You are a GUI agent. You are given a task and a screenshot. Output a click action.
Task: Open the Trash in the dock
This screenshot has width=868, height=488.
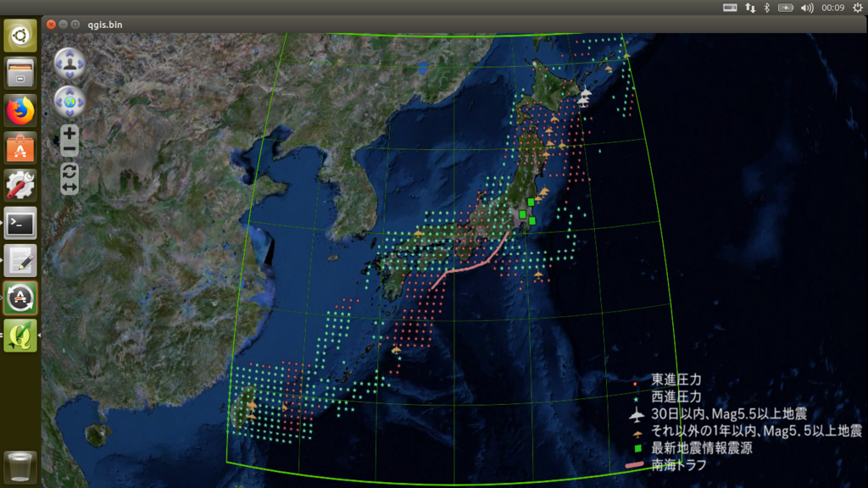(20, 467)
